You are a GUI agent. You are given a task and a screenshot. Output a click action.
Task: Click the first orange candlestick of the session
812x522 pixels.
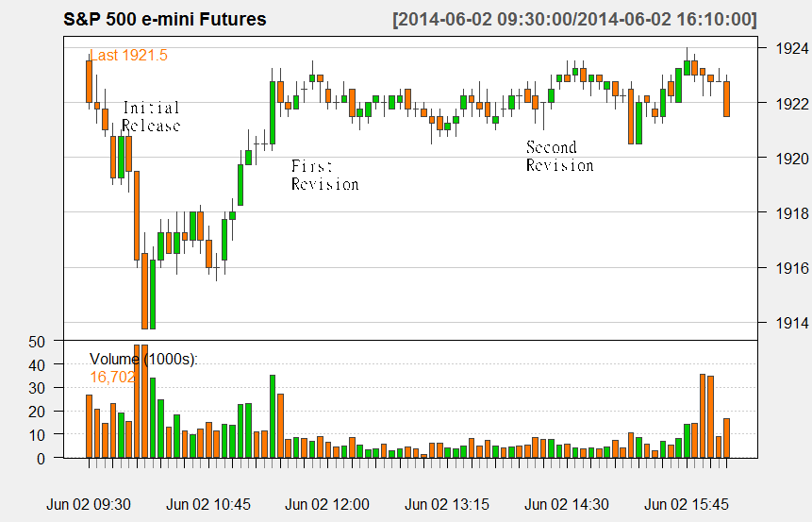pyautogui.click(x=89, y=81)
